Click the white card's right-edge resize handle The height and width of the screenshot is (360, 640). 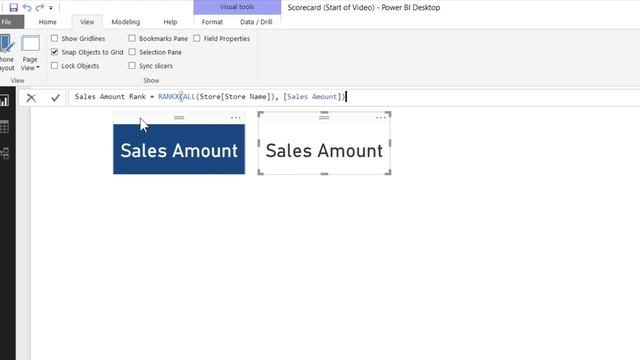(390, 143)
